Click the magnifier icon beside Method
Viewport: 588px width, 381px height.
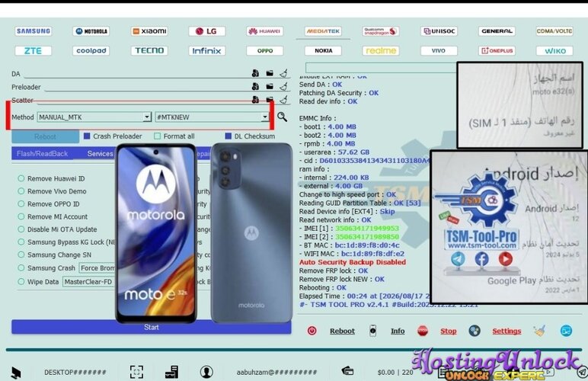[x=282, y=117]
